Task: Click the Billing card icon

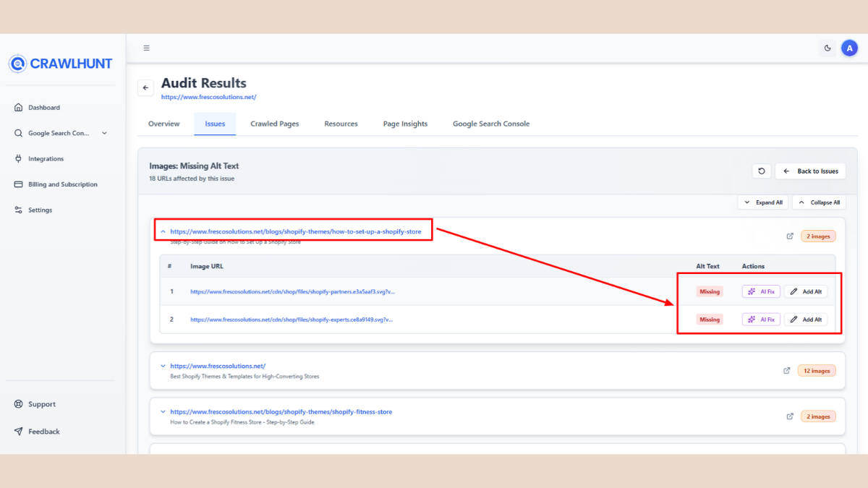Action: tap(18, 184)
